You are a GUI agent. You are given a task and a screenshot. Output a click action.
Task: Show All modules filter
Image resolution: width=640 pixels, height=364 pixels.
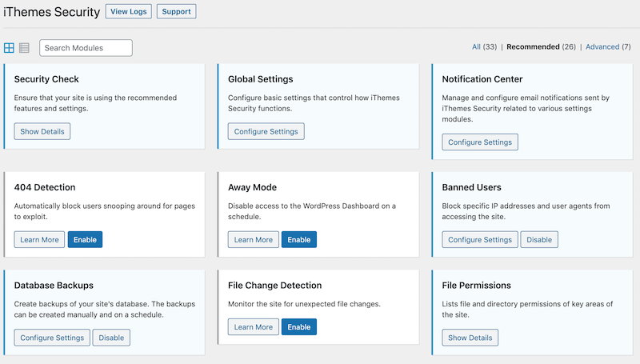[476, 46]
